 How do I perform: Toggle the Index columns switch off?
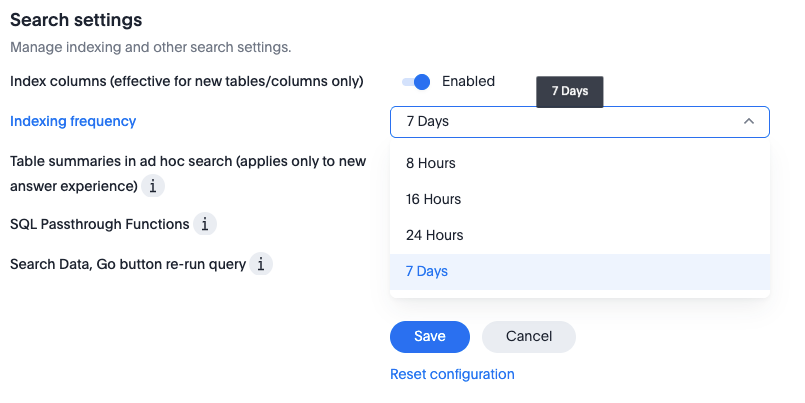pos(416,81)
